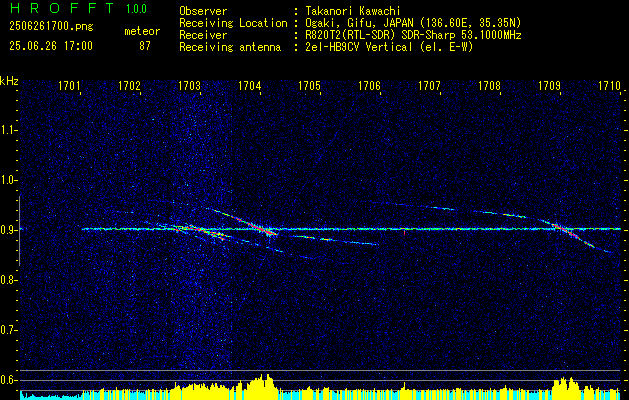Click the Receiving antenna label
Viewport: 629px width, 400px height.
[230, 47]
